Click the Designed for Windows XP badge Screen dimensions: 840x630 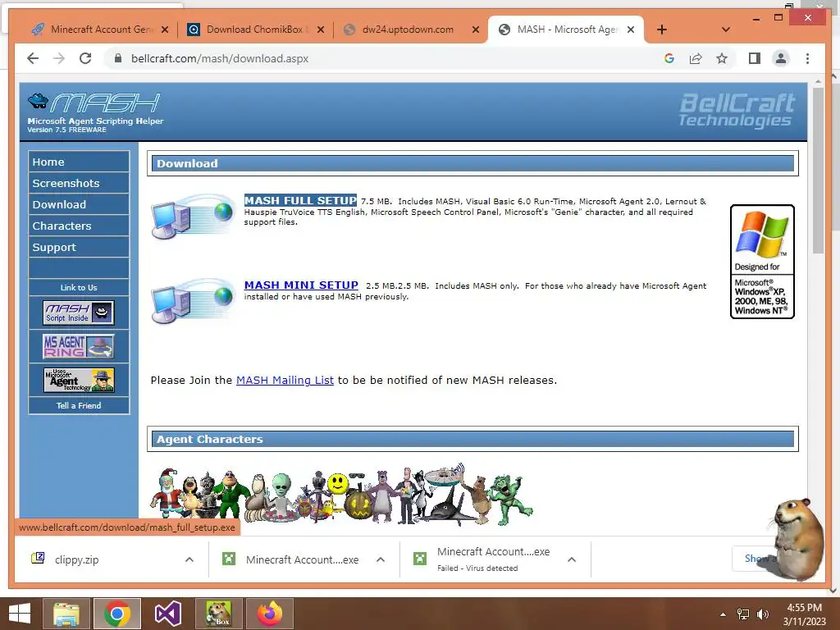(762, 262)
